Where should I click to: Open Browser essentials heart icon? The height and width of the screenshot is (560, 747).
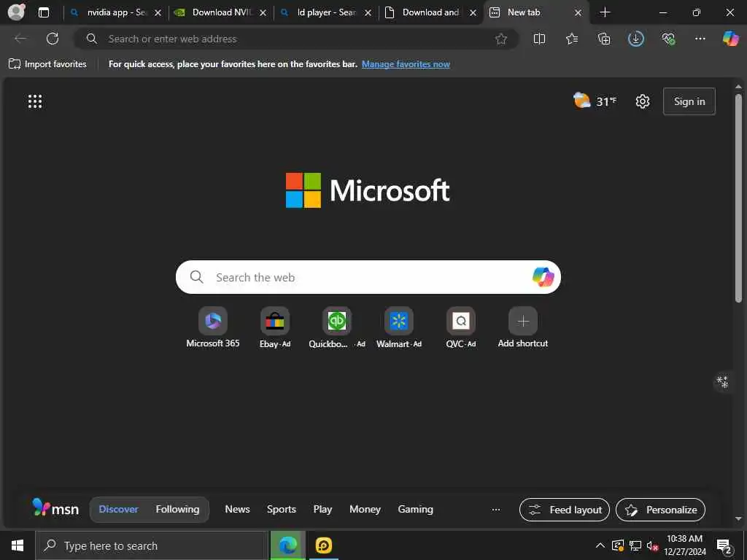(x=668, y=39)
